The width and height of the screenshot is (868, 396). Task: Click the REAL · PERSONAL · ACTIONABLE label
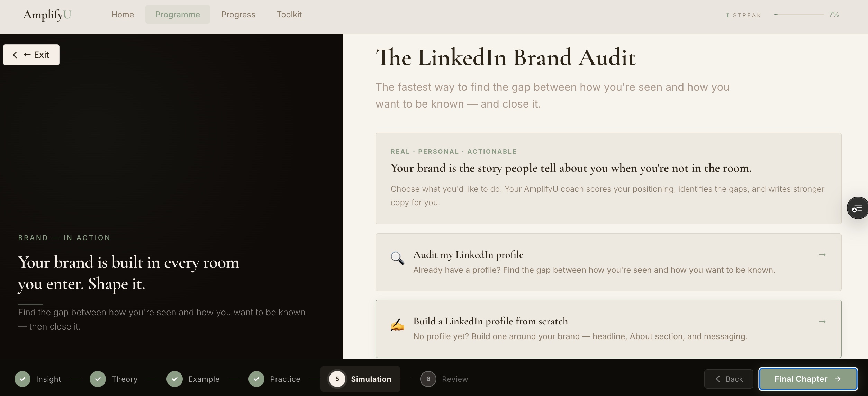click(453, 151)
